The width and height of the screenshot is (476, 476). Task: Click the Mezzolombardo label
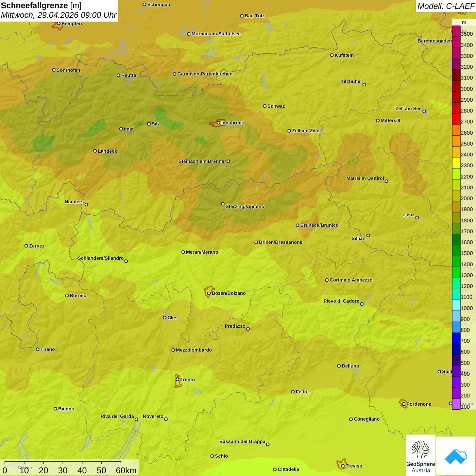[194, 350]
